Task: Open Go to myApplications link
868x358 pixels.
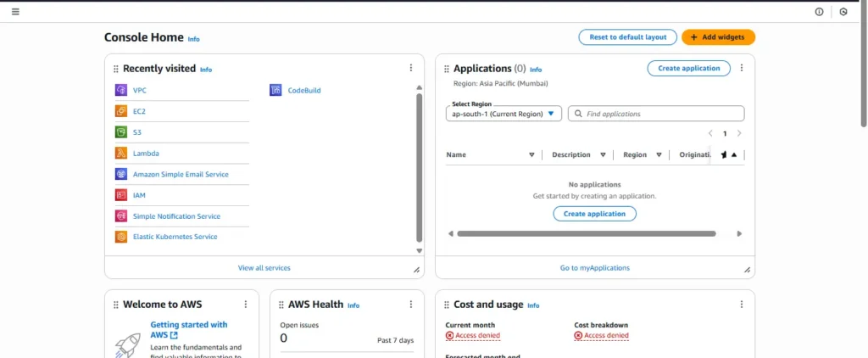Action: tap(594, 268)
